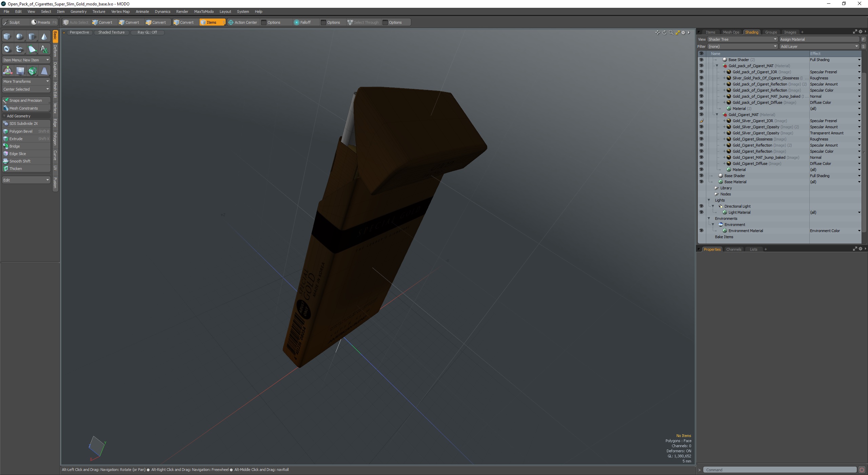Open Item Menu: New Item dropdown
Screen dimensions: 868x475
coord(26,60)
